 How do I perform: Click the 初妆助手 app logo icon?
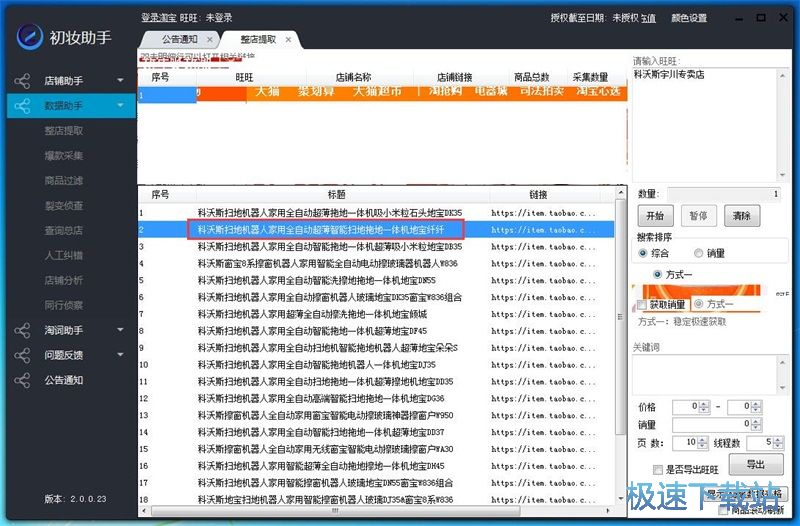pos(28,36)
